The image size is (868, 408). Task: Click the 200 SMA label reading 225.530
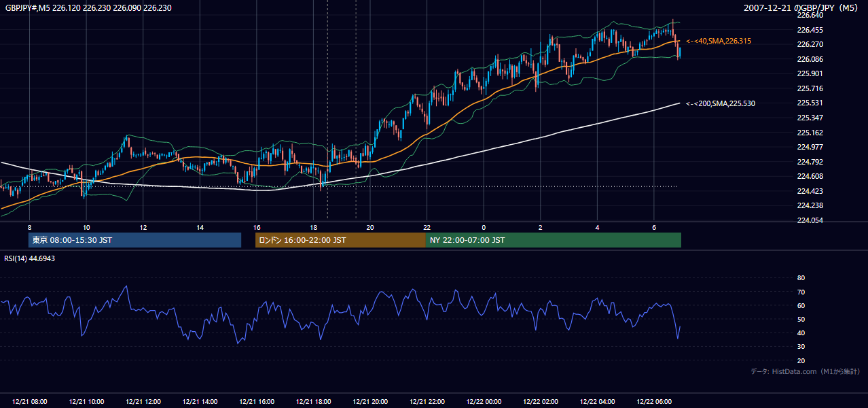tap(721, 103)
